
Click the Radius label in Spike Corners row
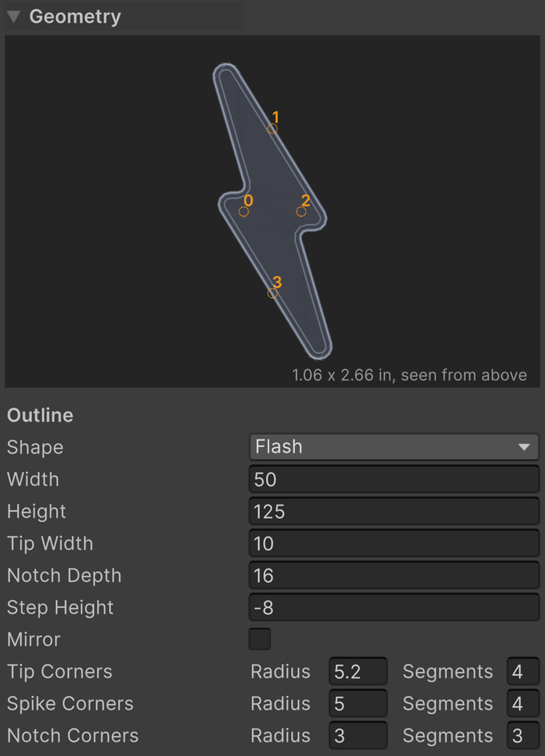pyautogui.click(x=281, y=703)
